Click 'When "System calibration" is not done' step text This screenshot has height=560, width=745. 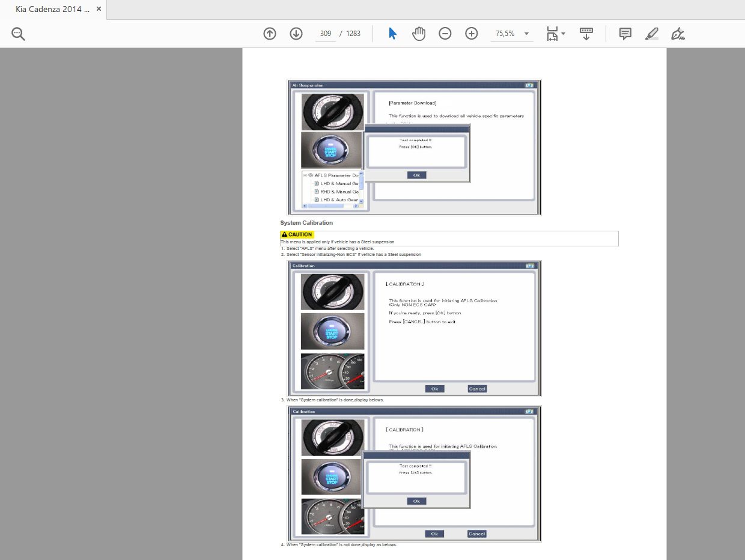341,544
